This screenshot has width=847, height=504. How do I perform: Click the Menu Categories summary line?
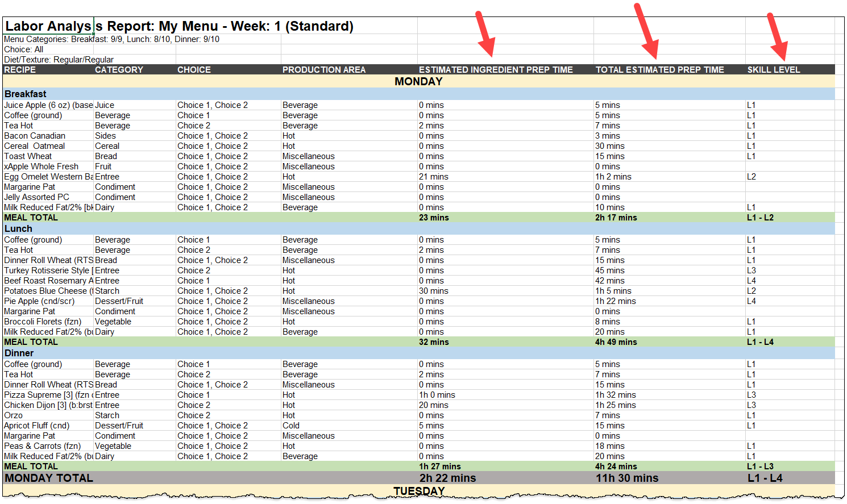(x=111, y=39)
